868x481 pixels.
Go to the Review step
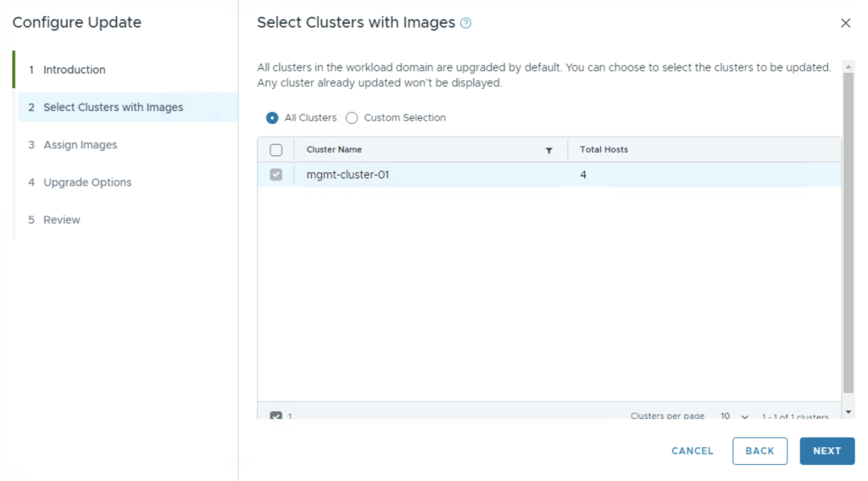pyautogui.click(x=62, y=220)
